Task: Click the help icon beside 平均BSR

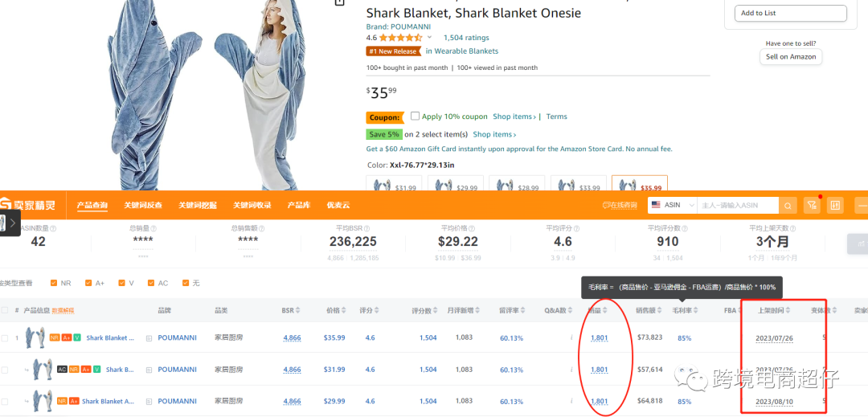Action: click(x=366, y=228)
